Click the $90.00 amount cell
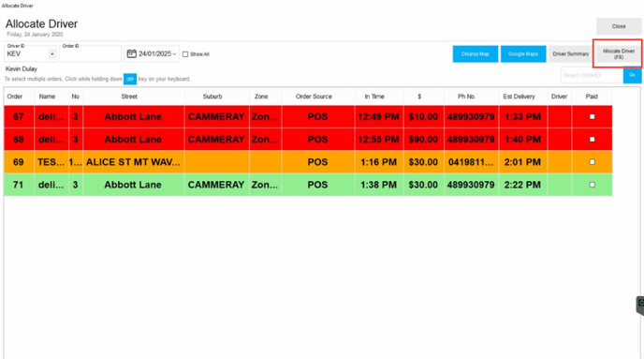The image size is (644, 359). pos(423,140)
